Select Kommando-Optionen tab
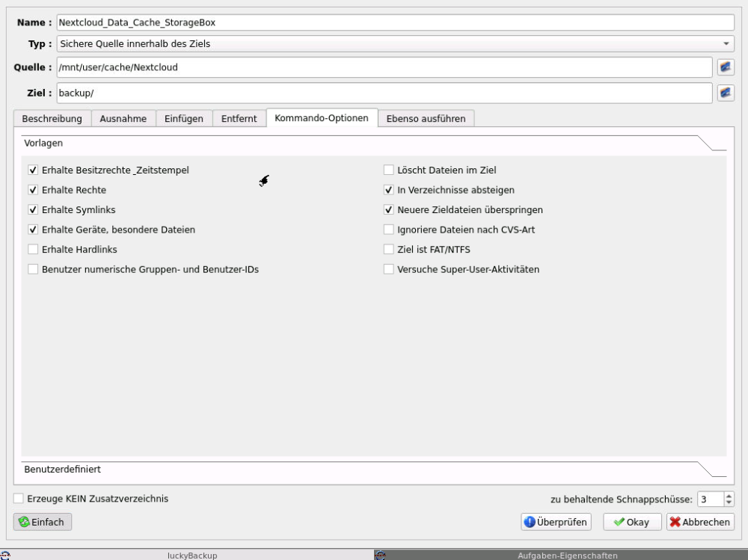Image resolution: width=748 pixels, height=560 pixels. 322,118
